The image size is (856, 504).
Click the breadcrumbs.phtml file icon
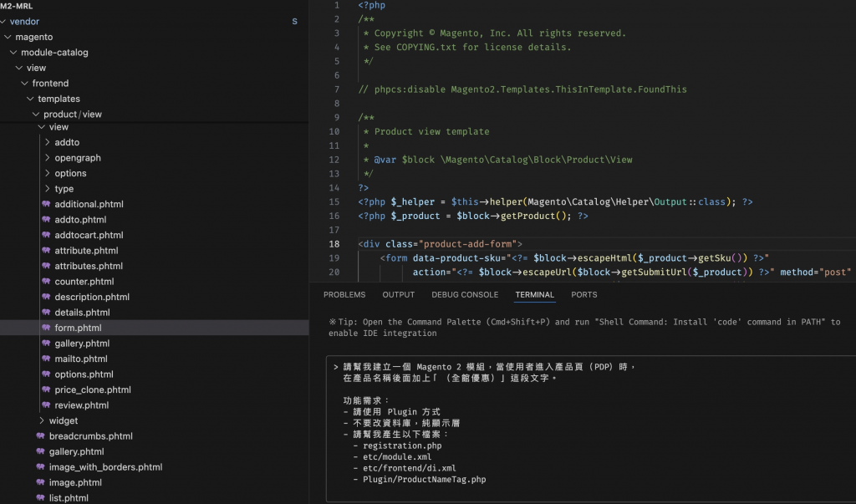point(40,435)
